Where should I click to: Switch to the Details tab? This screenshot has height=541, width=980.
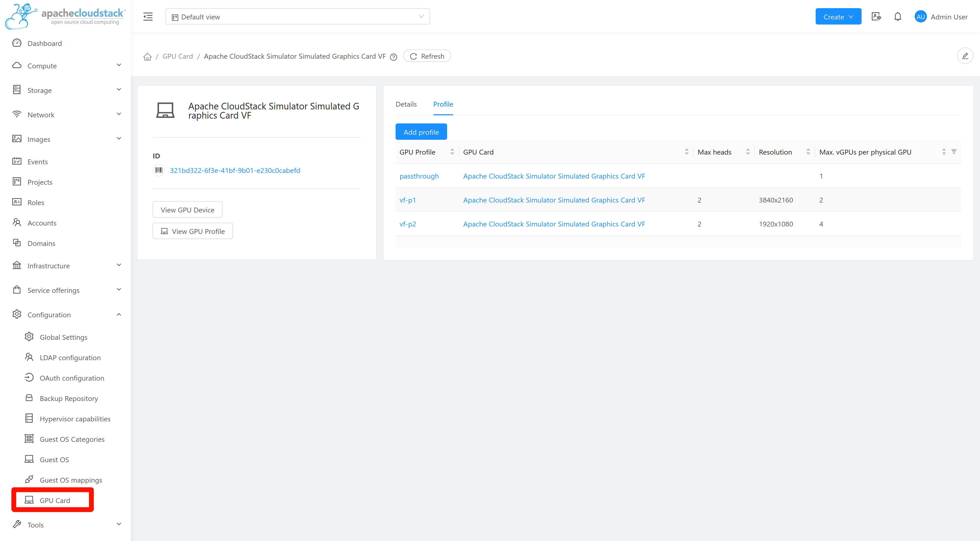[x=406, y=104]
